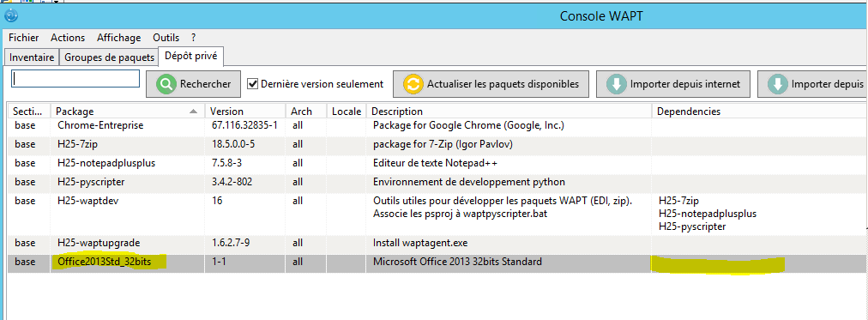Sort by the Package column header

click(x=127, y=112)
